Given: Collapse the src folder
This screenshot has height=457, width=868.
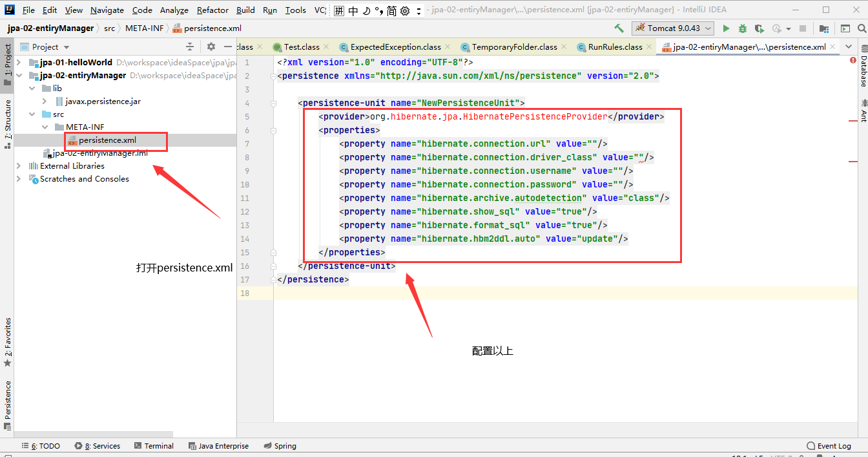Looking at the screenshot, I should coord(32,114).
